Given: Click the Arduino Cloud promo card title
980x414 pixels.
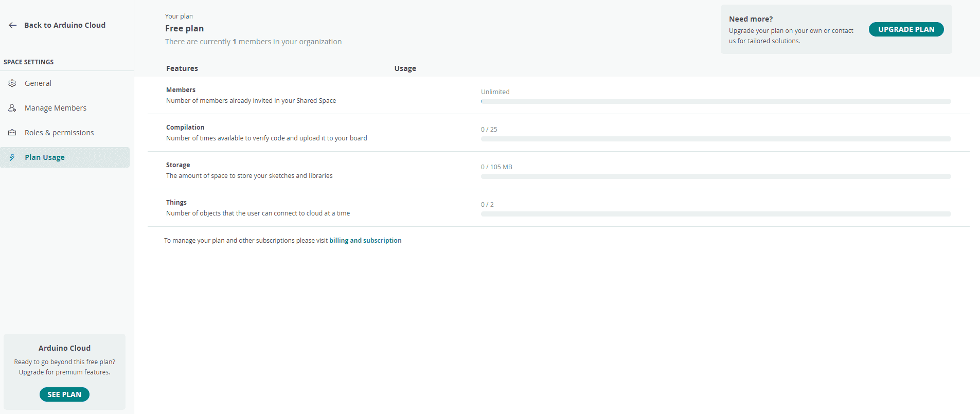Looking at the screenshot, I should tap(64, 348).
